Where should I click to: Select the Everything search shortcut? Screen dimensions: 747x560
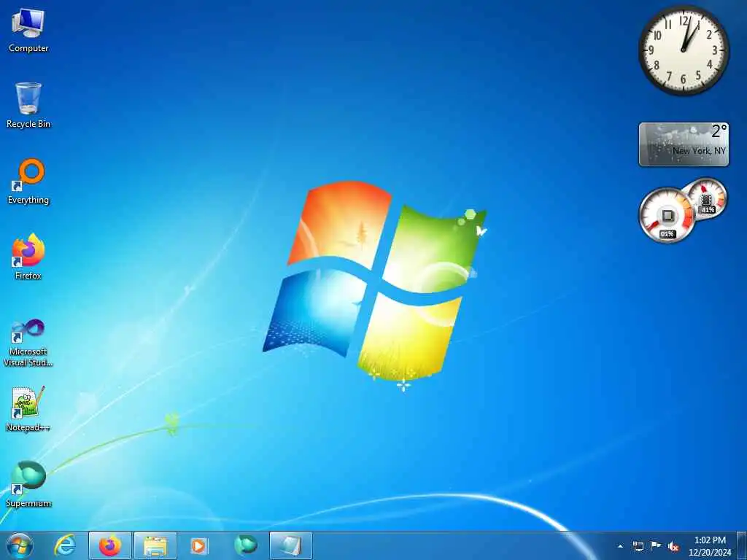(28, 182)
